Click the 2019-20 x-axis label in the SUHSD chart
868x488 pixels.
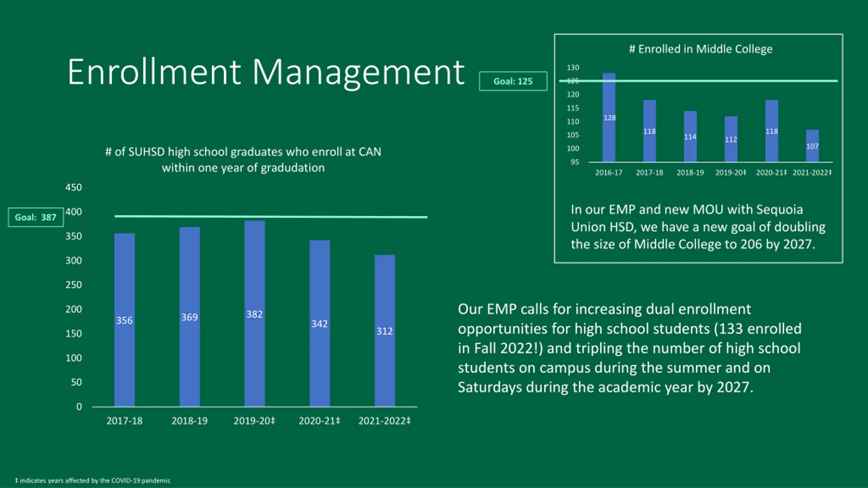tap(255, 421)
